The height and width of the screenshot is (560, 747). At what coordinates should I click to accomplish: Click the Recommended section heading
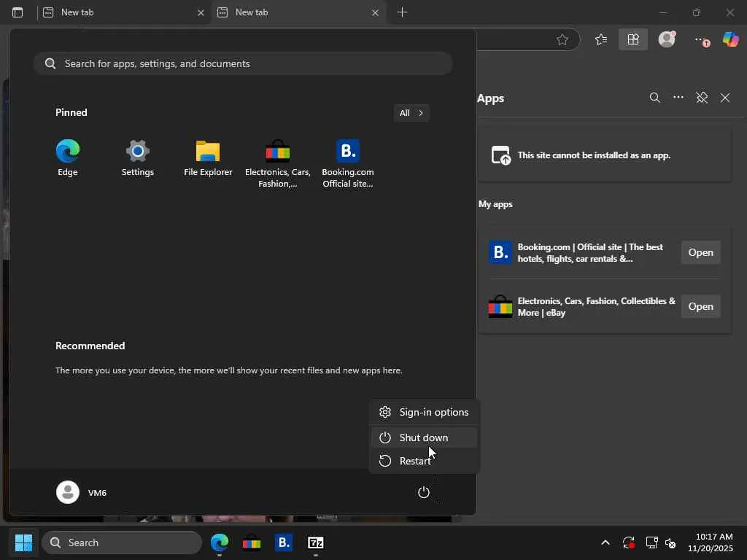click(90, 346)
